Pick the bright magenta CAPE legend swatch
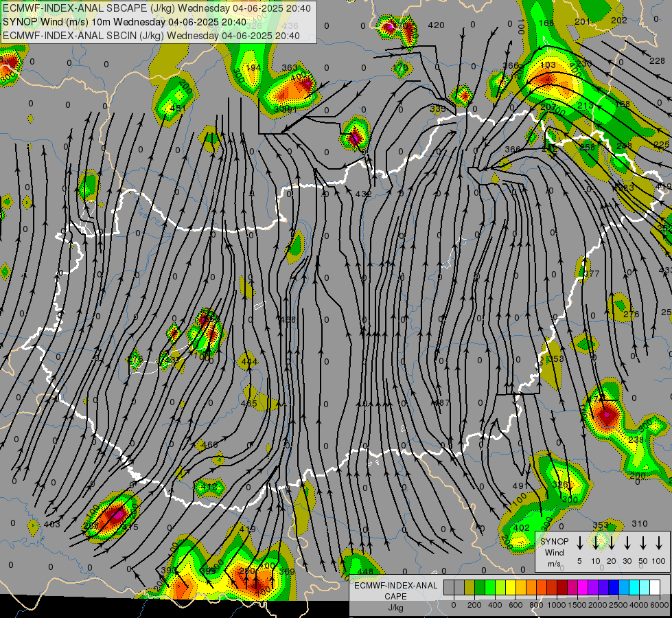The image size is (672, 618). point(583,588)
